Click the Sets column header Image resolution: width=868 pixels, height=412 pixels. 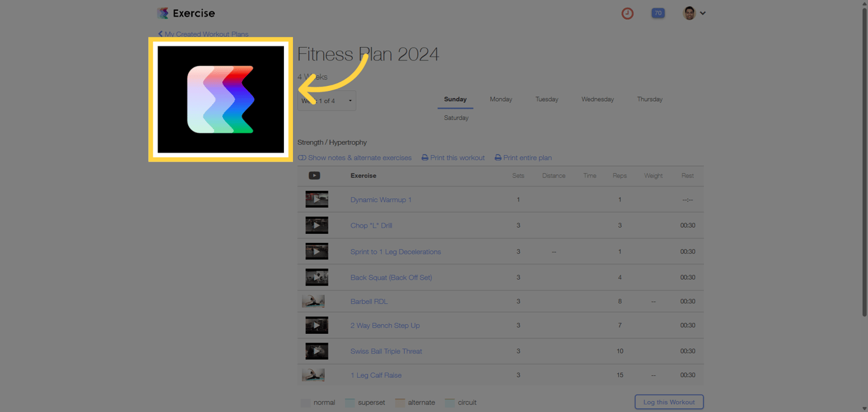[518, 175]
